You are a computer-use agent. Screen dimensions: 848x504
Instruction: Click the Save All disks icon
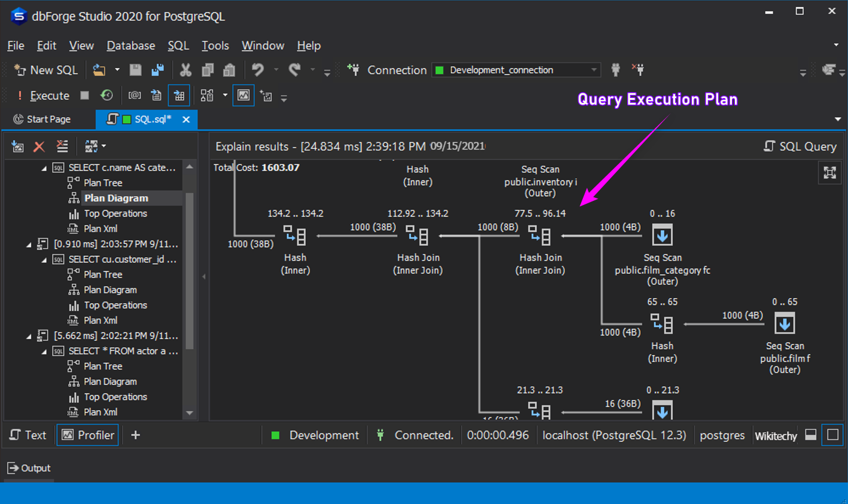(157, 70)
